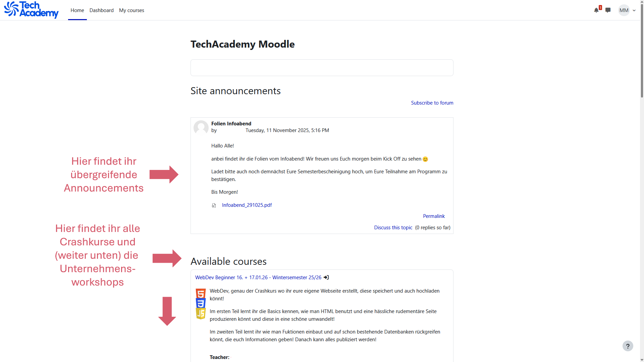Click Discuss this topic link
The height and width of the screenshot is (362, 644).
tap(393, 228)
